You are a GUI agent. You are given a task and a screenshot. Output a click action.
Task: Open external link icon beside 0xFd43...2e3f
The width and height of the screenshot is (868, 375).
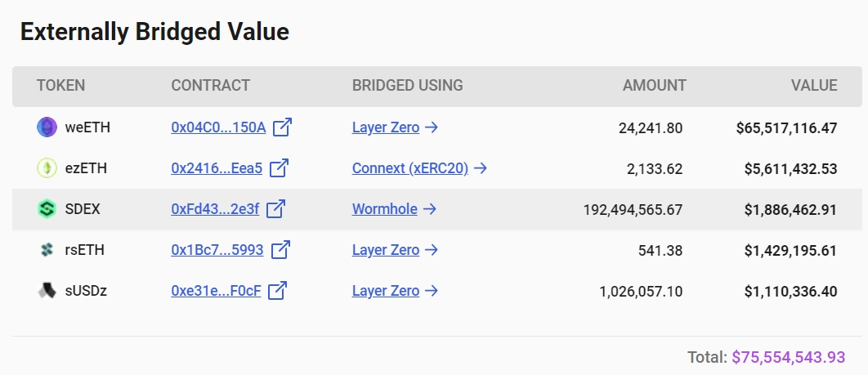pos(275,209)
